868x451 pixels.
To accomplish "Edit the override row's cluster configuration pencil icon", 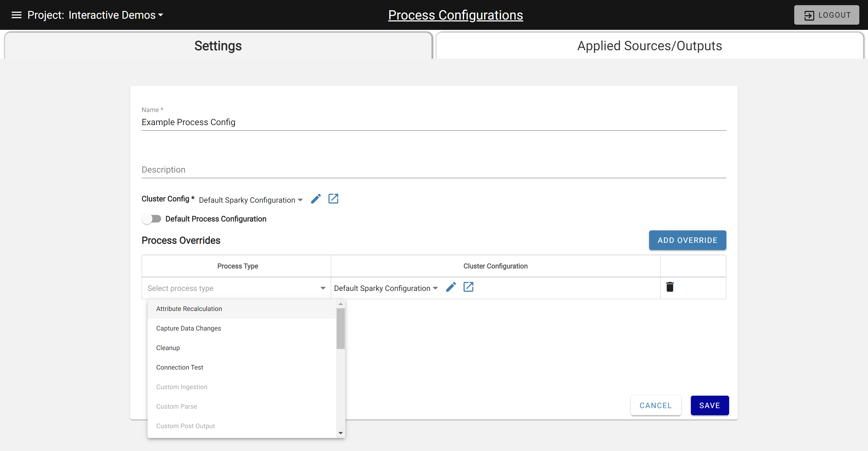I will [x=451, y=287].
